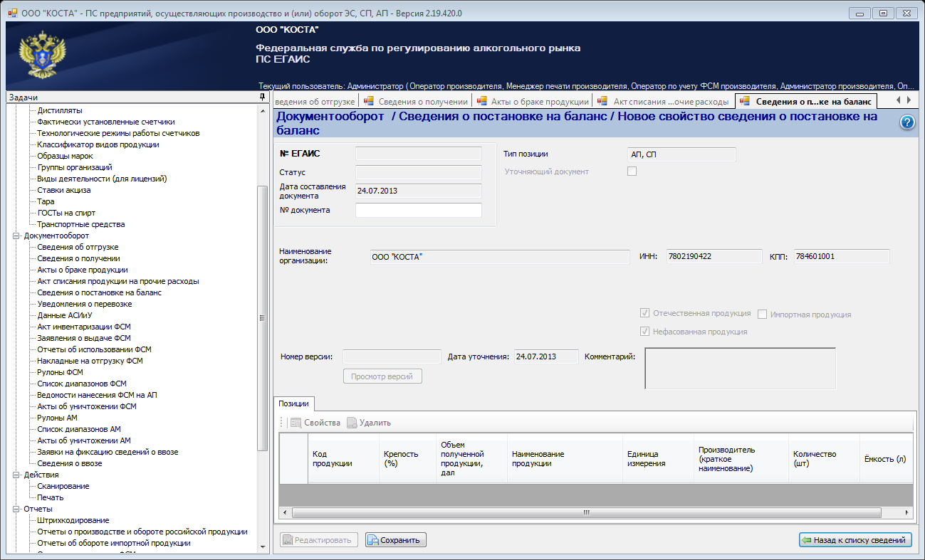Toggle Импортная продукция checkbox
The width and height of the screenshot is (925, 560).
(763, 315)
